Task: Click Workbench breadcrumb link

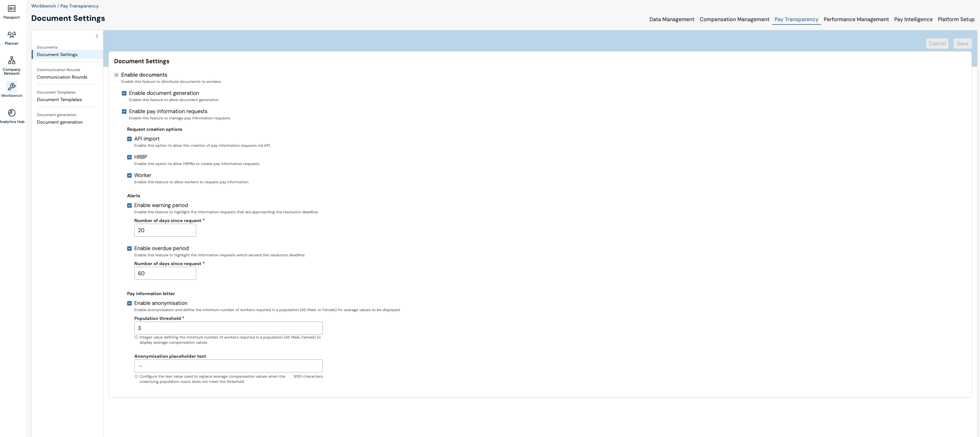Action: (x=43, y=6)
